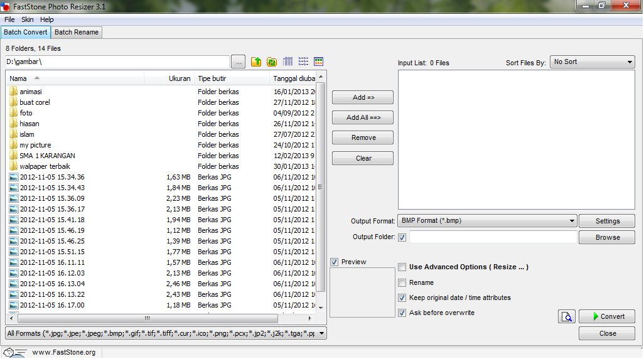Switch to details view icon

[x=287, y=62]
